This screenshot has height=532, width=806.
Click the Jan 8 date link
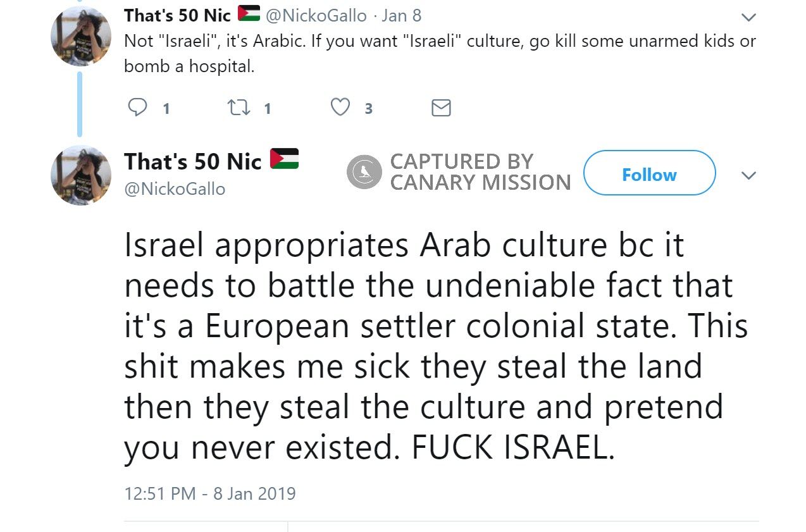click(402, 15)
